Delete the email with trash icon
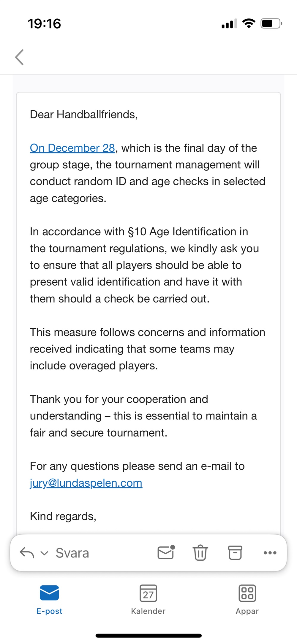 [x=200, y=553]
